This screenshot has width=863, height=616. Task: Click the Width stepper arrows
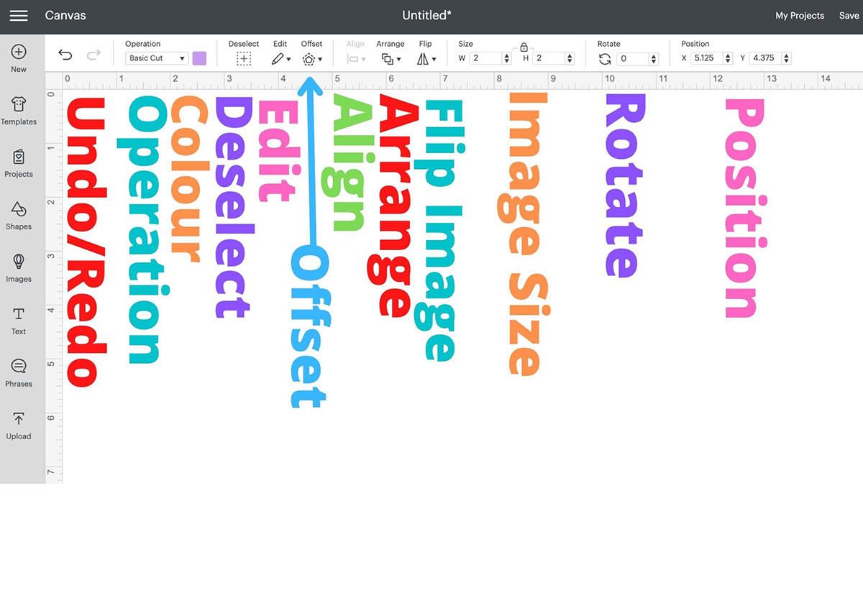click(x=508, y=58)
